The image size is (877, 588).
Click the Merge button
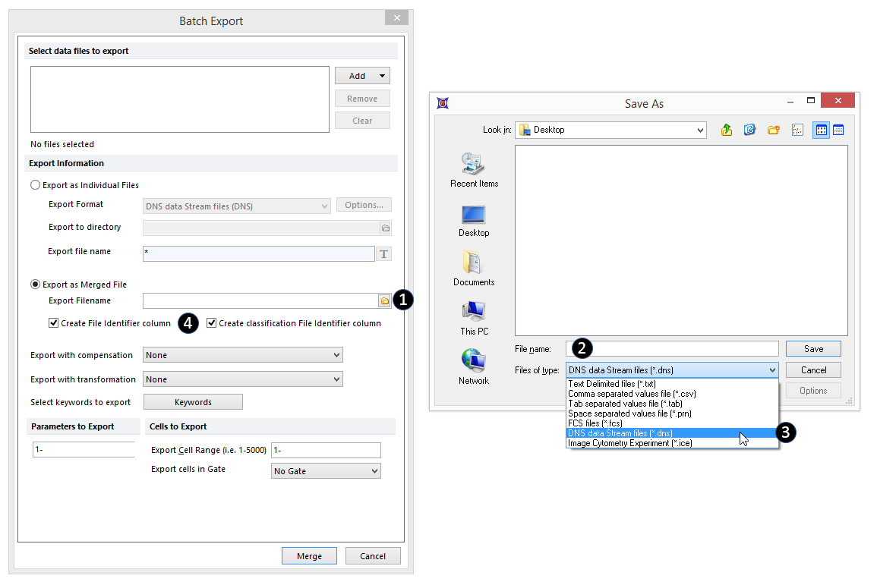pos(309,556)
